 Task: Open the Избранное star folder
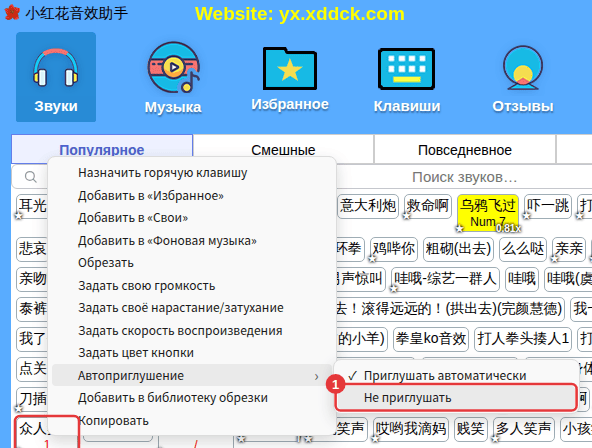tap(290, 79)
